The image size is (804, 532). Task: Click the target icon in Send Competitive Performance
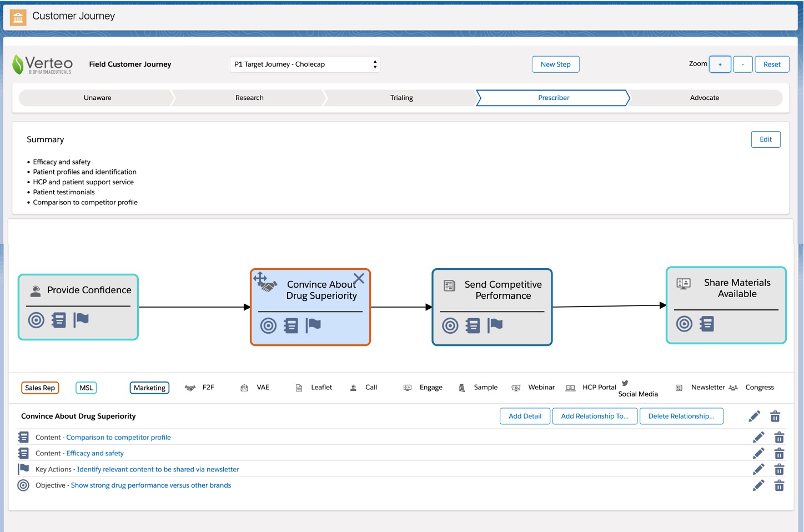pyautogui.click(x=450, y=325)
